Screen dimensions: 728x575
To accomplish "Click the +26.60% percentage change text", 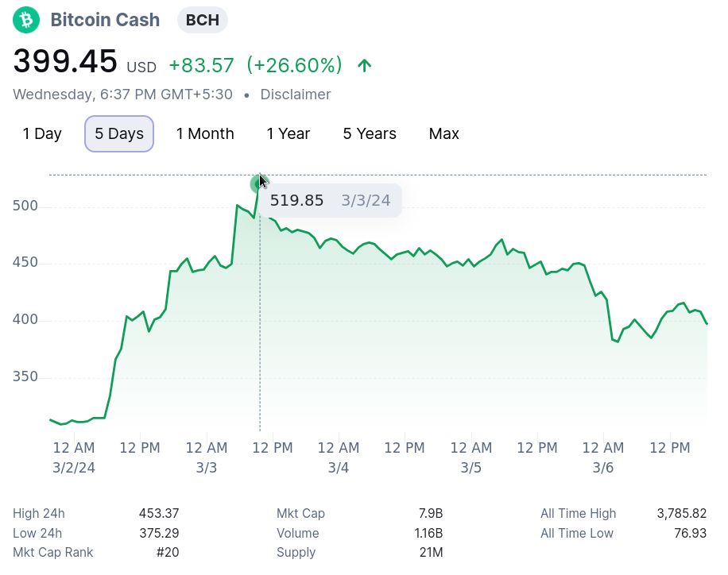I will click(294, 65).
